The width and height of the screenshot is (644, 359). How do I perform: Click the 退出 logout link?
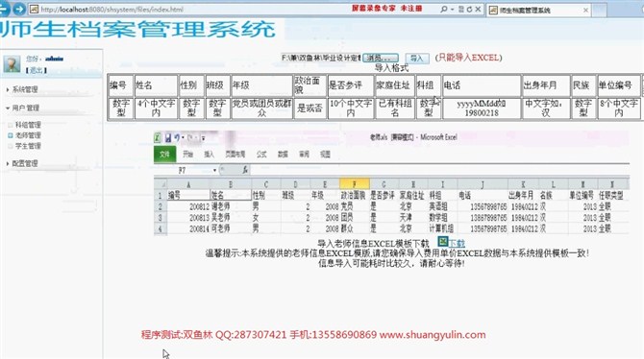[x=37, y=71]
